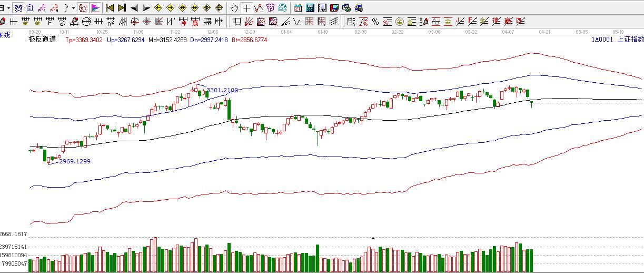Click the 极反通道 indicator name
This screenshot has width=644, height=273.
pos(42,40)
